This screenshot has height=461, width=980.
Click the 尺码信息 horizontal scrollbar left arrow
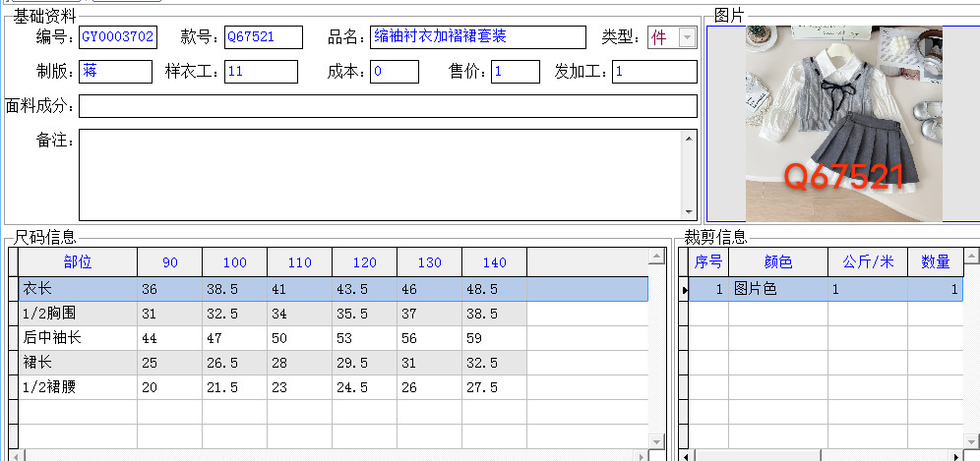pos(16,455)
